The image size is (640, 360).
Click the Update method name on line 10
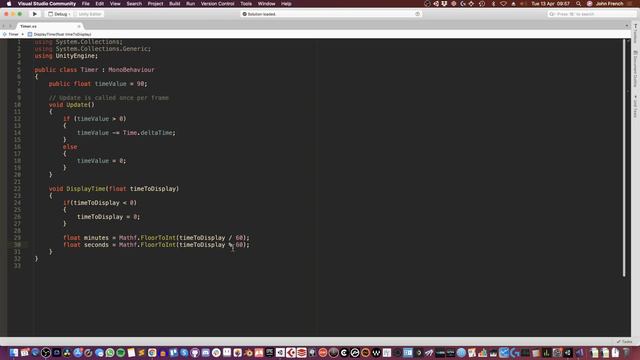77,105
